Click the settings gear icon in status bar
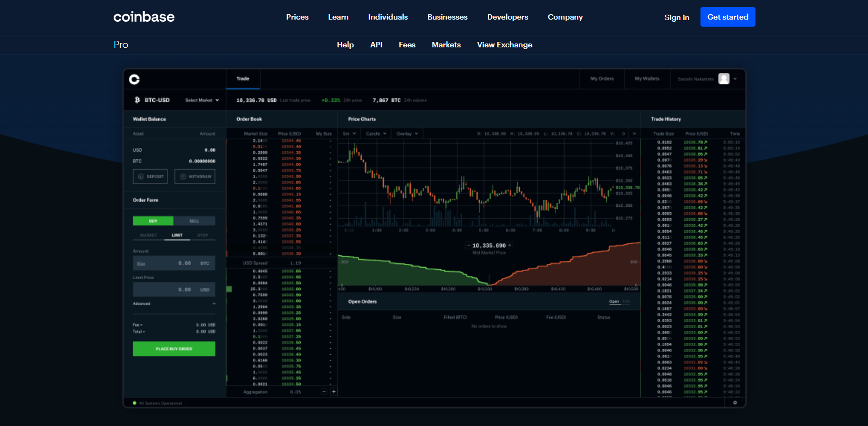This screenshot has width=868, height=426. (735, 403)
